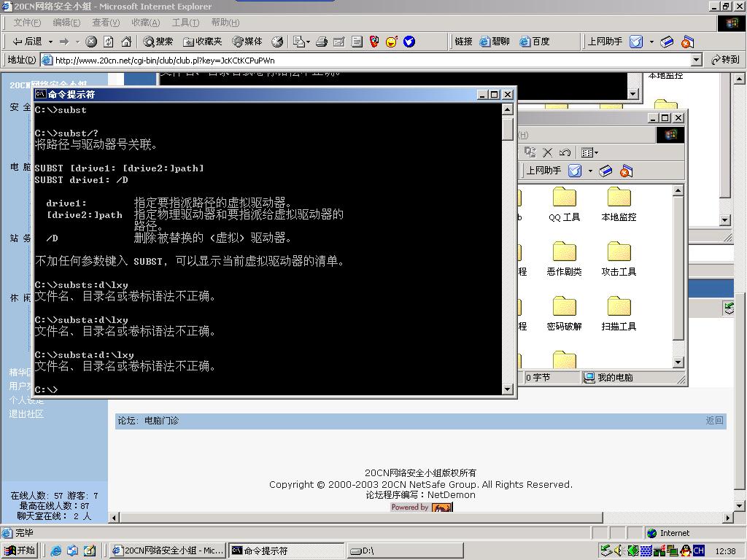Select the 恶作剧类 folder

pyautogui.click(x=565, y=260)
